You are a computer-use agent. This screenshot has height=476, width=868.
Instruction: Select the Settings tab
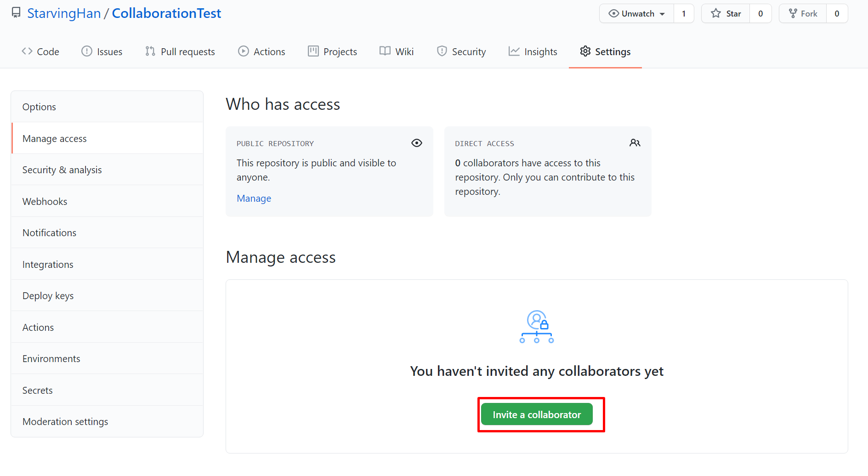coord(605,51)
